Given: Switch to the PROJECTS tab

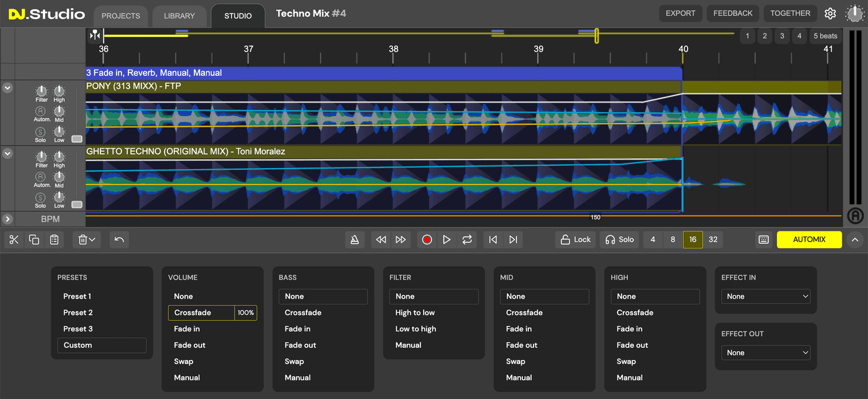Looking at the screenshot, I should pyautogui.click(x=121, y=16).
